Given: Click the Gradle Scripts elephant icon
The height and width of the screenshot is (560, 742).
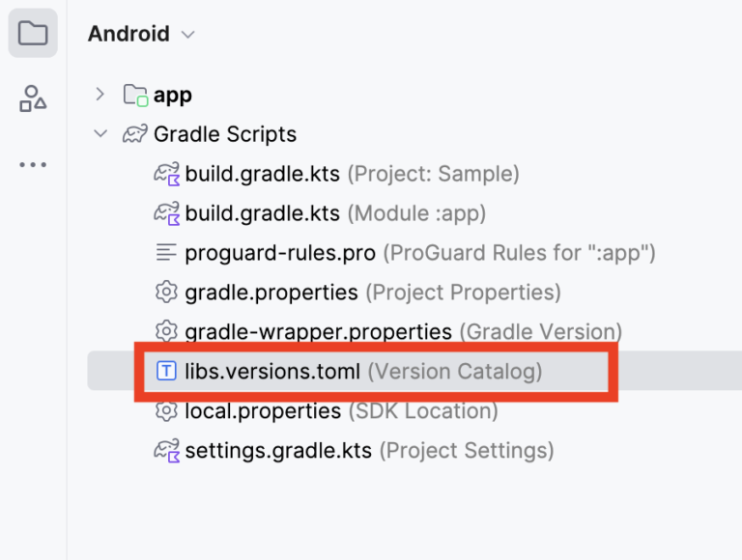Looking at the screenshot, I should coord(135,134).
